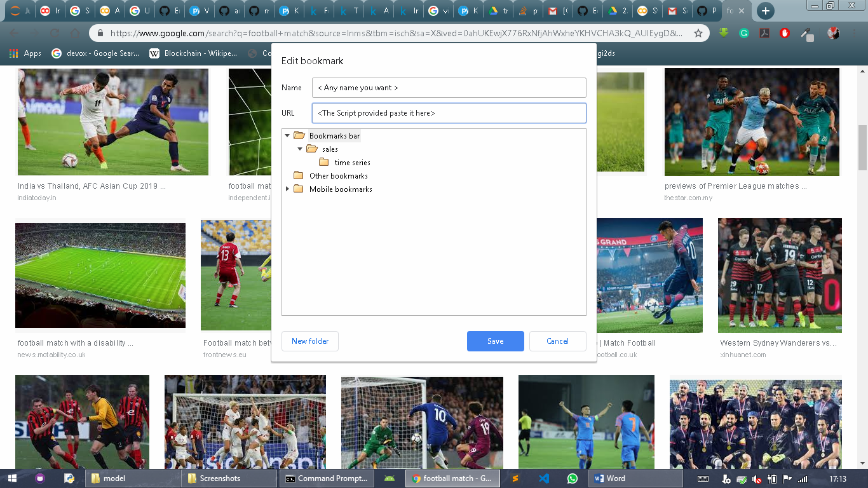Click inside the bookmark Name field
This screenshot has height=488, width=868.
[449, 87]
